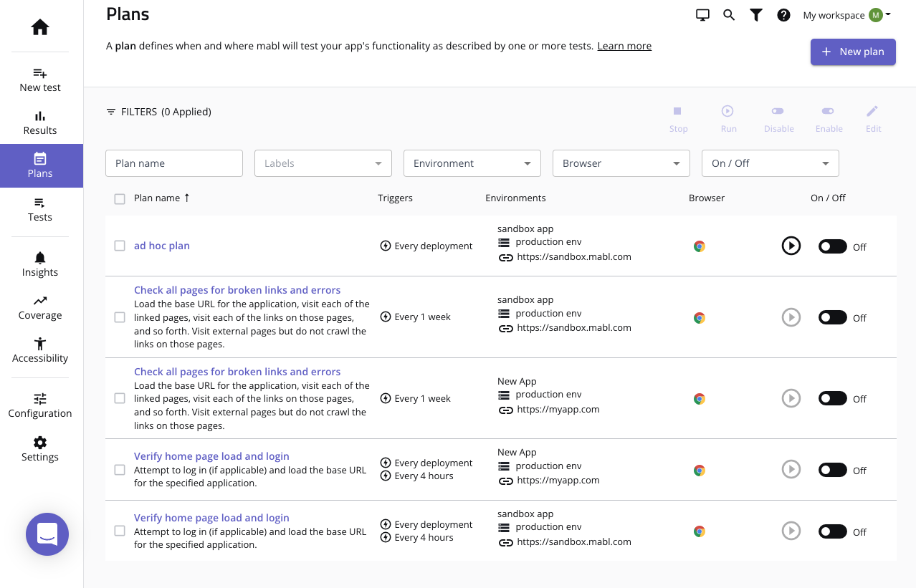Check the ad hoc plan checkbox
This screenshot has width=916, height=588.
pos(120,246)
